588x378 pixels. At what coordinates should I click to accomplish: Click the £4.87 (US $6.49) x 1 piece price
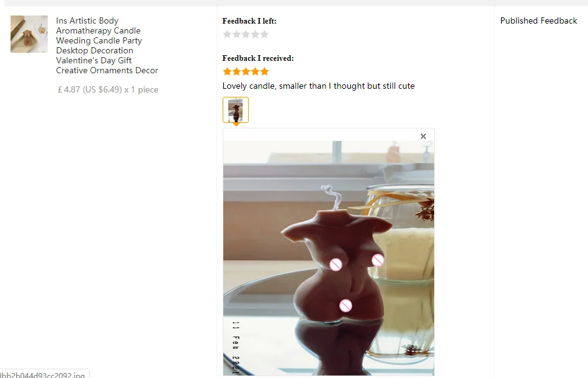tap(108, 90)
